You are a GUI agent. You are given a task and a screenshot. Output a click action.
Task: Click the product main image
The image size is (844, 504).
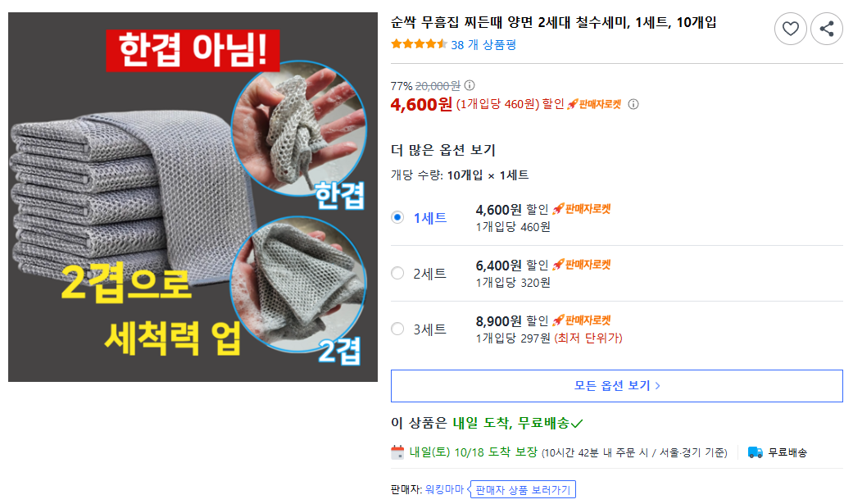193,197
